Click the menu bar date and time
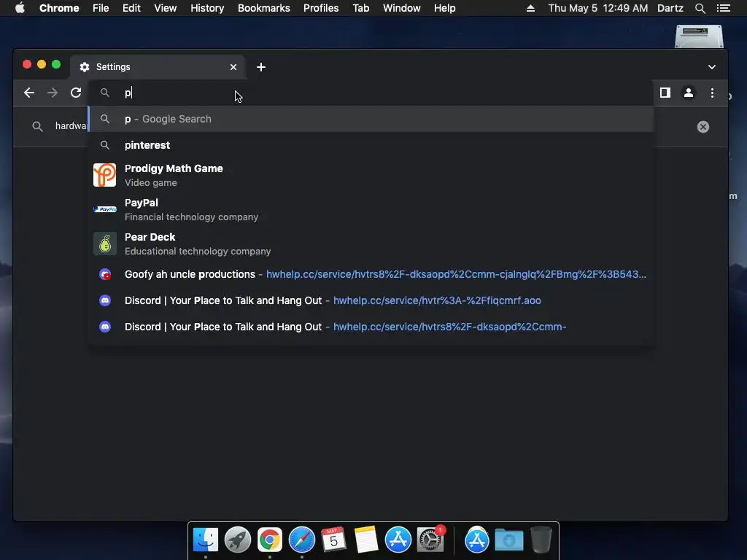The image size is (747, 560). [x=598, y=8]
